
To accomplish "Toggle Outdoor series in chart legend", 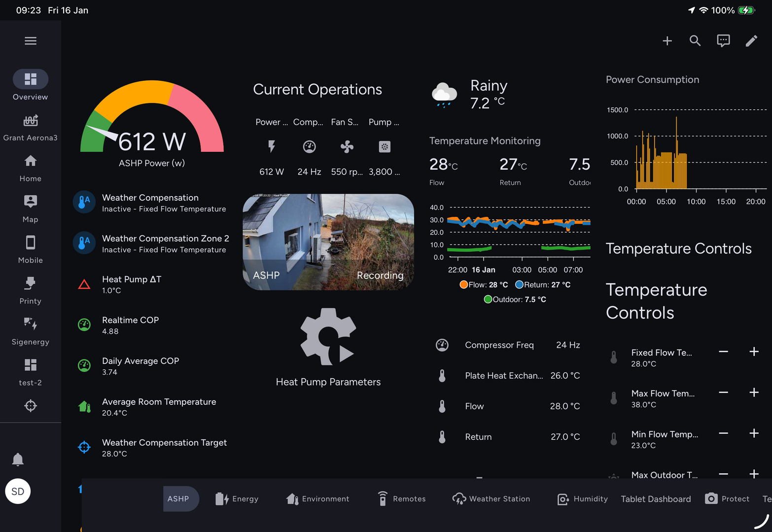I will pos(515,300).
